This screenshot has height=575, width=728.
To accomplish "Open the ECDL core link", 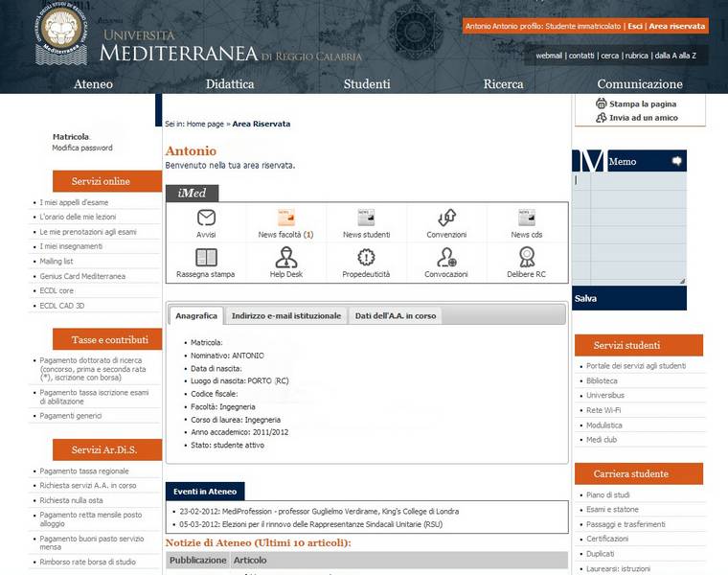I will coord(57,290).
